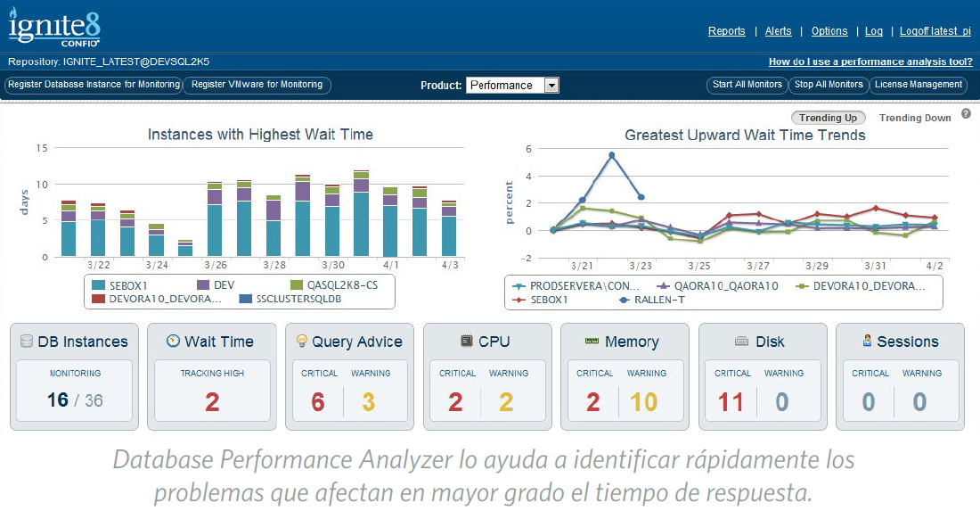Click Memory critical count 2

pyautogui.click(x=593, y=402)
